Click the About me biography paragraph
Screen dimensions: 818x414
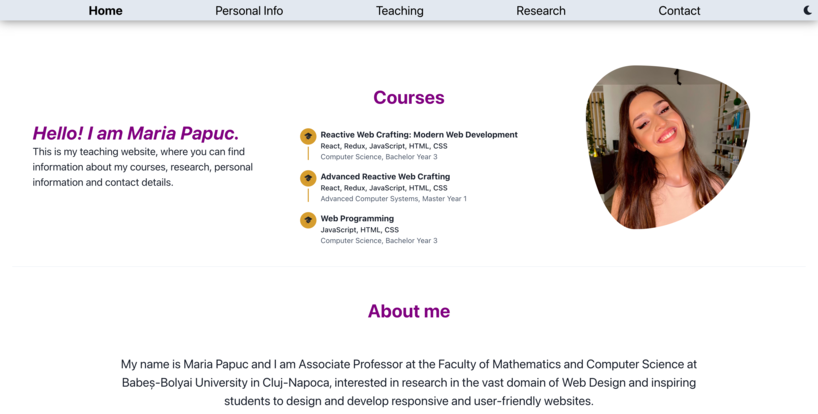[408, 383]
